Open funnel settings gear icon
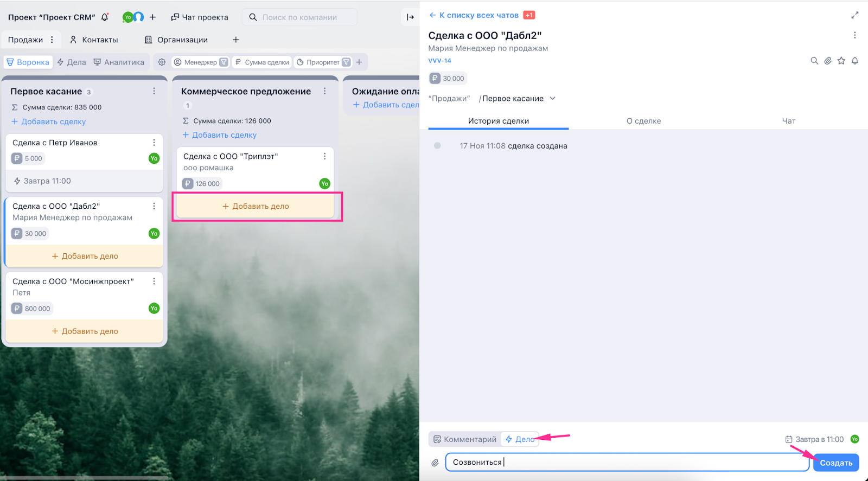This screenshot has height=481, width=868. [162, 62]
